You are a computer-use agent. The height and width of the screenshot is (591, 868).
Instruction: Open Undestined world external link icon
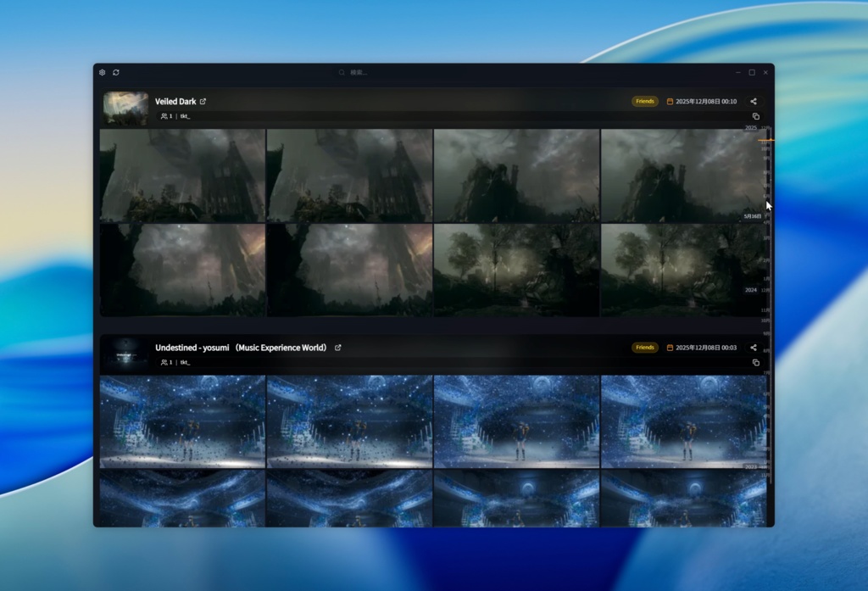click(337, 348)
